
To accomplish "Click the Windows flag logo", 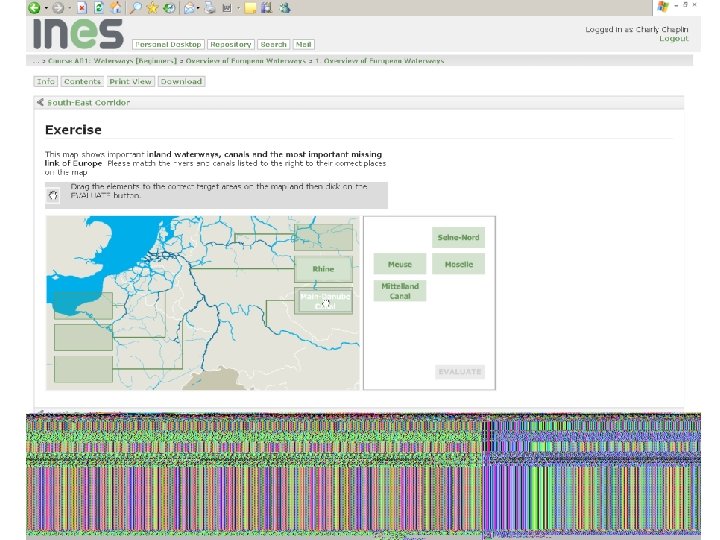I will (663, 6).
